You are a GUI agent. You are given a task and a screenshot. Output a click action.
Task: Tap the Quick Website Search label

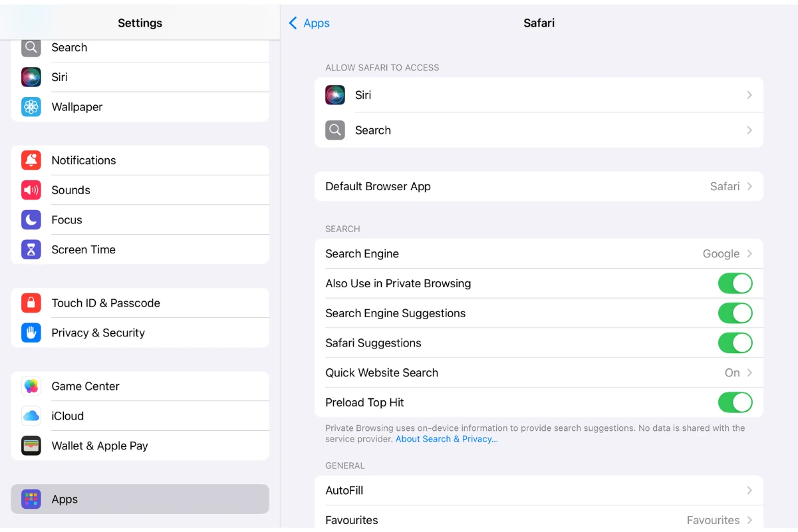point(382,373)
